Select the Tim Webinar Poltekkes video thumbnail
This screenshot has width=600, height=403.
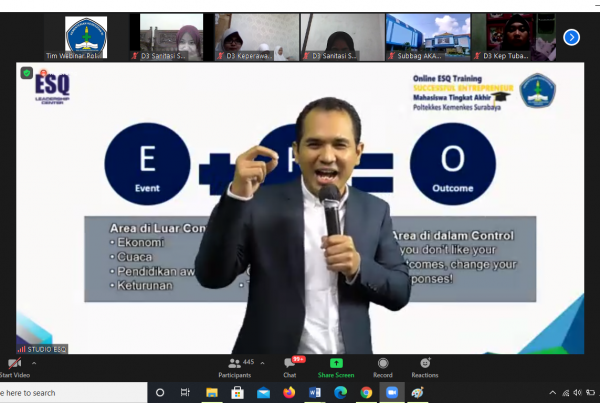click(x=86, y=37)
